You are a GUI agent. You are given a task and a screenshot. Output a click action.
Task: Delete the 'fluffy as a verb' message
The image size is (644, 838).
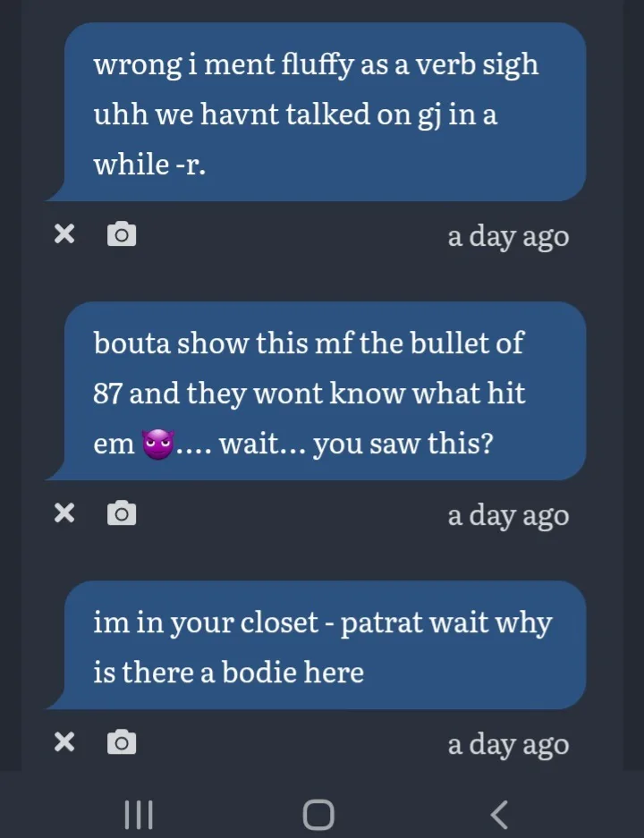64,234
